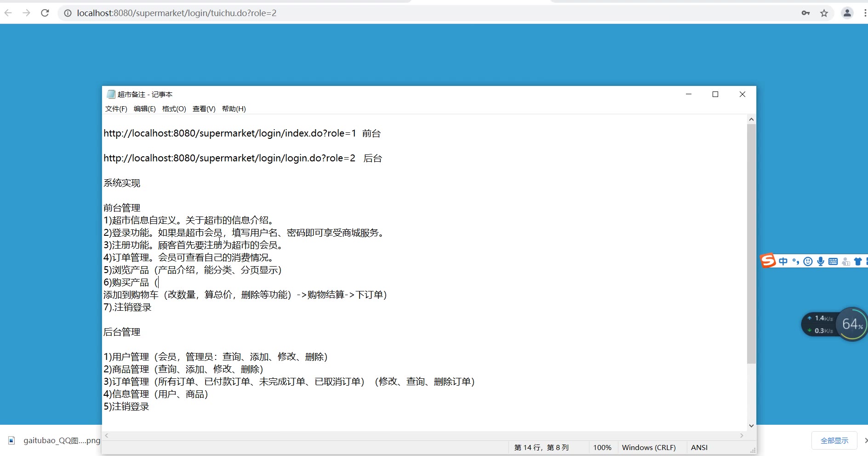Screen dimensions: 868x456
Task: Click the line 2)登录功能
Action: tap(244, 233)
